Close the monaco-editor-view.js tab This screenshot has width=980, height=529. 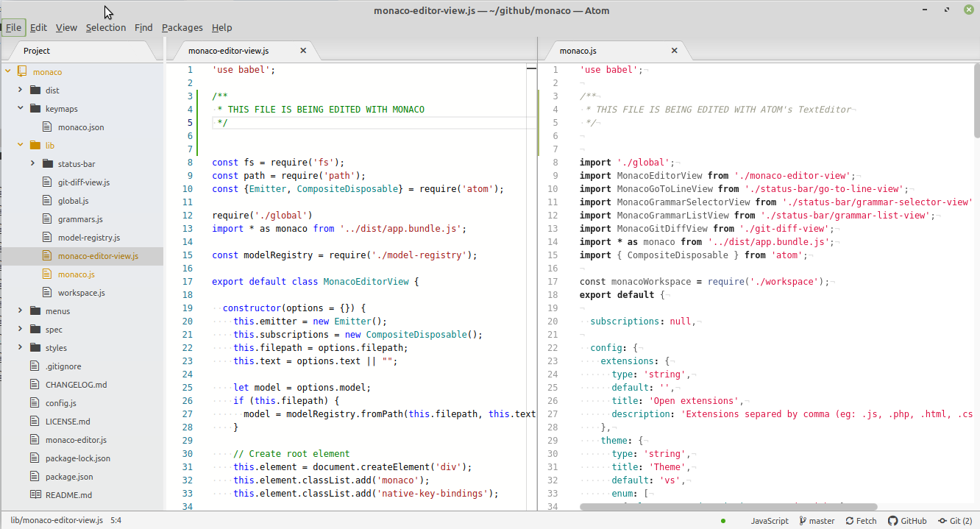pyautogui.click(x=303, y=51)
